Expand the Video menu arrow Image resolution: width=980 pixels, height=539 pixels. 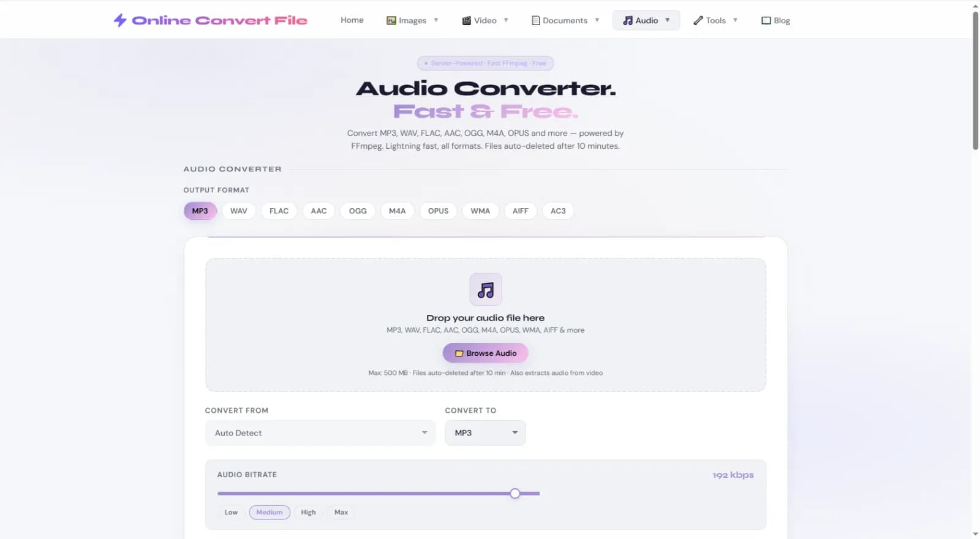coord(506,20)
